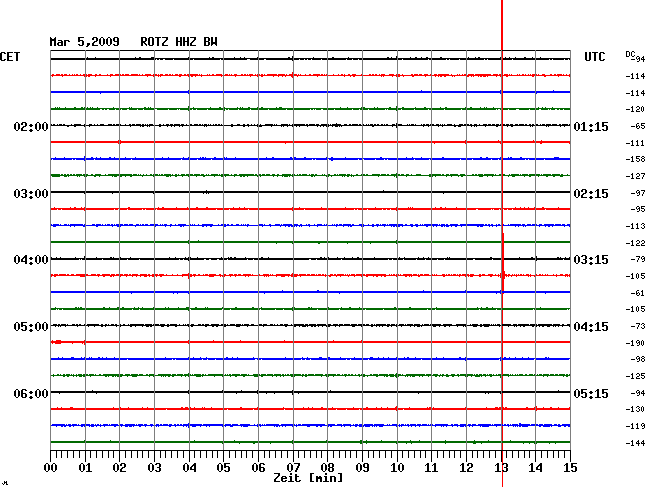
Task: Click the DC offset value "-65"
Action: click(638, 126)
